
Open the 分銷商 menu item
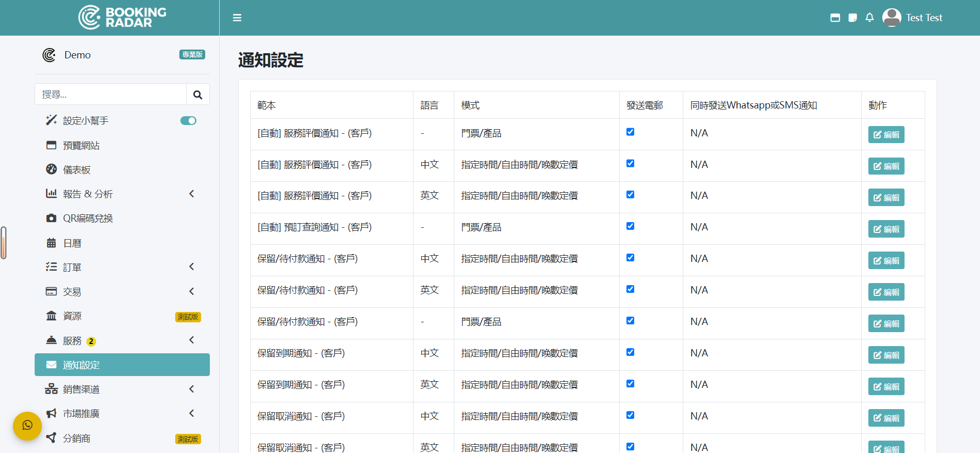(122, 438)
